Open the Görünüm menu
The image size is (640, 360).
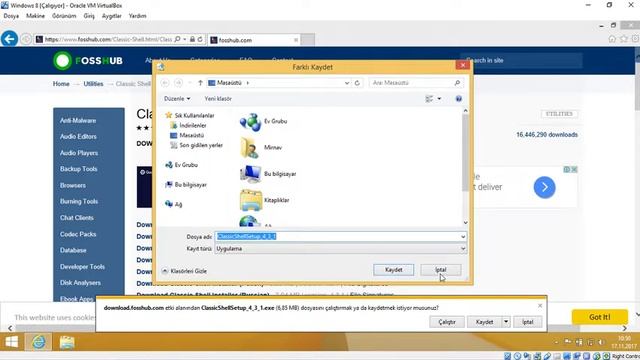[64, 16]
